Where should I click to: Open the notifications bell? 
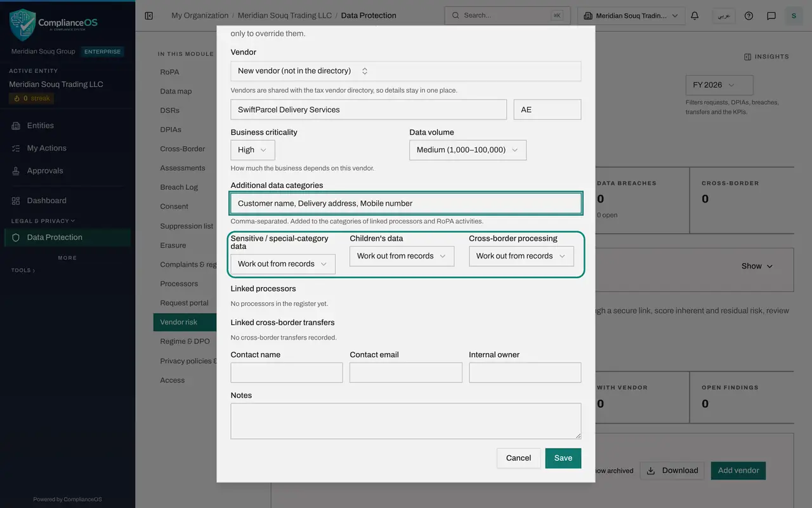click(x=695, y=15)
